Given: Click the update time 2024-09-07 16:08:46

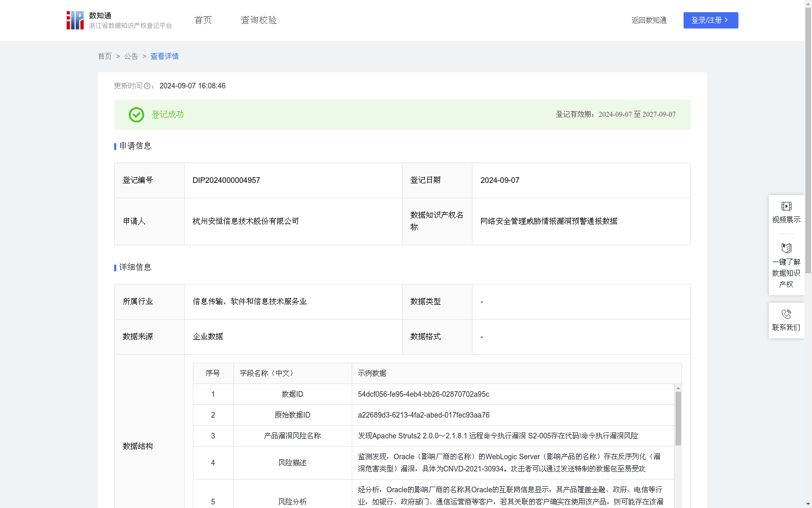Looking at the screenshot, I should pyautogui.click(x=192, y=86).
